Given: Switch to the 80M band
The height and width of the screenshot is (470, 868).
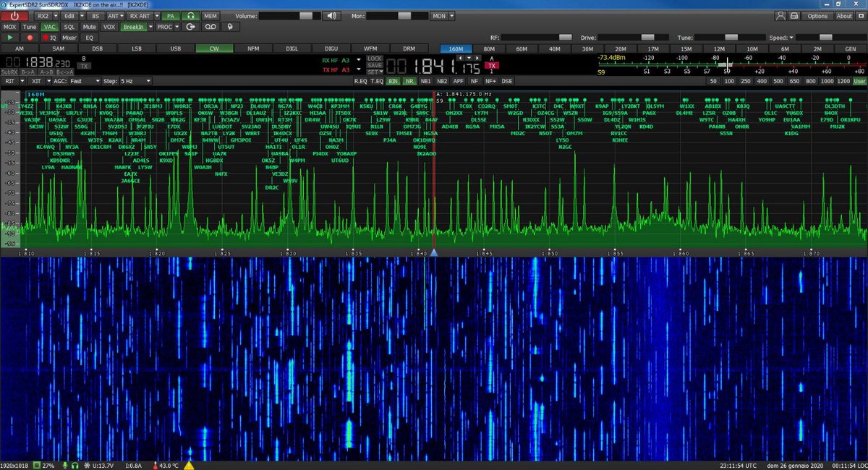Looking at the screenshot, I should coord(488,48).
